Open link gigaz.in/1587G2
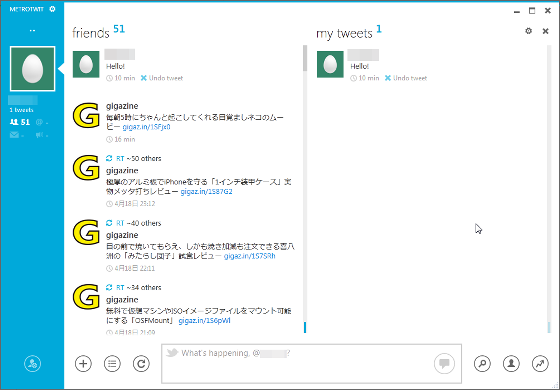 206,192
